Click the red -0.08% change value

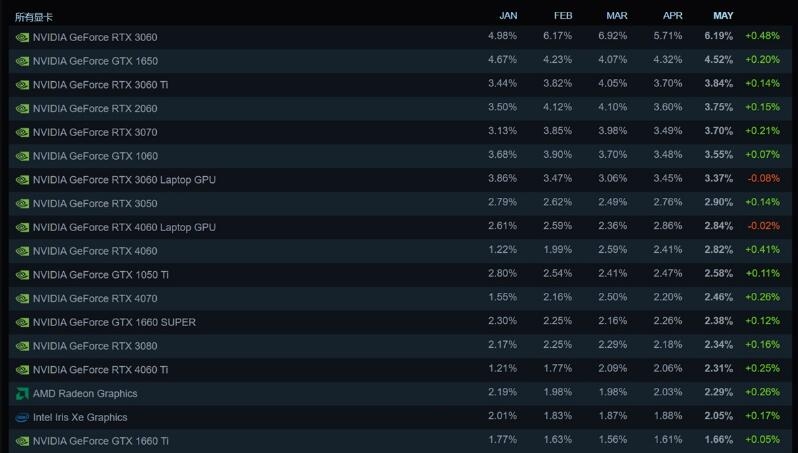point(764,178)
